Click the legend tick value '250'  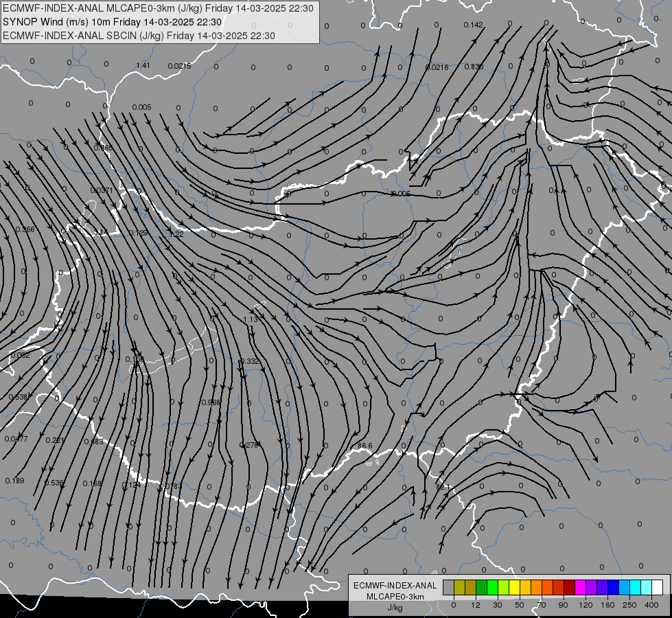[x=629, y=605]
